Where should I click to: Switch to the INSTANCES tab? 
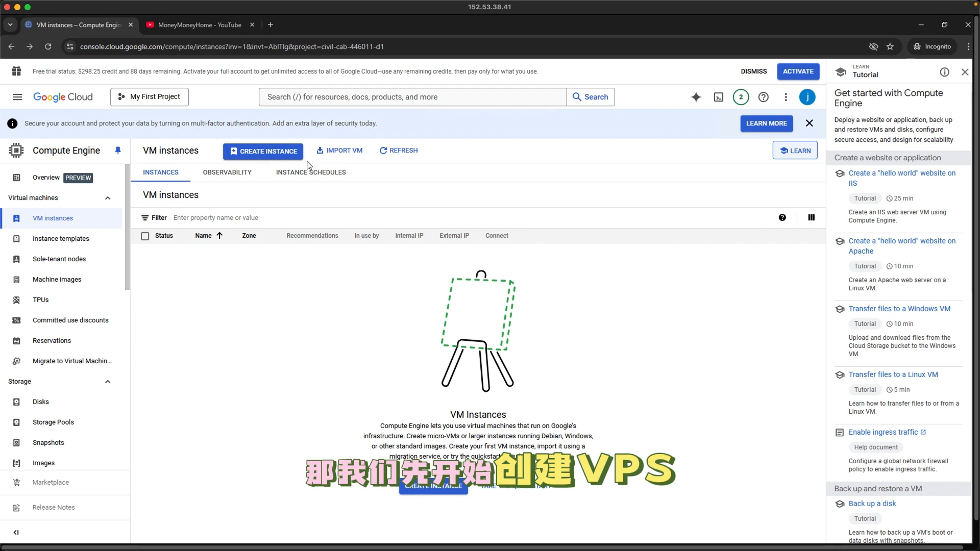[161, 172]
